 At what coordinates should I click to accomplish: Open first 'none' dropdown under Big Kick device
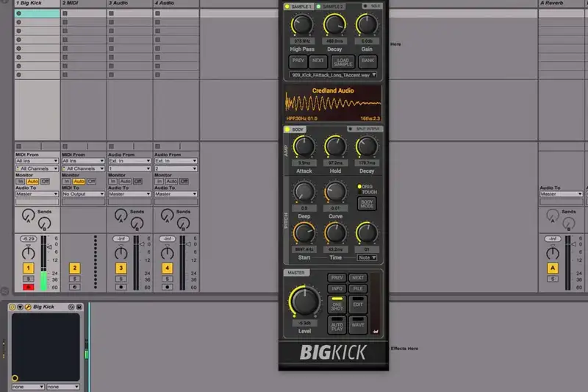click(x=28, y=387)
